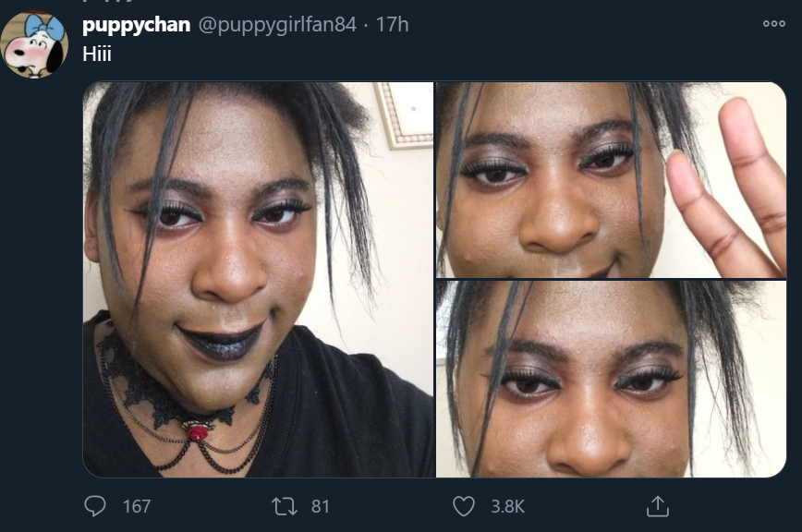This screenshot has height=532, width=802.
Task: Open the bottom-right close-up photo
Action: pos(611,379)
